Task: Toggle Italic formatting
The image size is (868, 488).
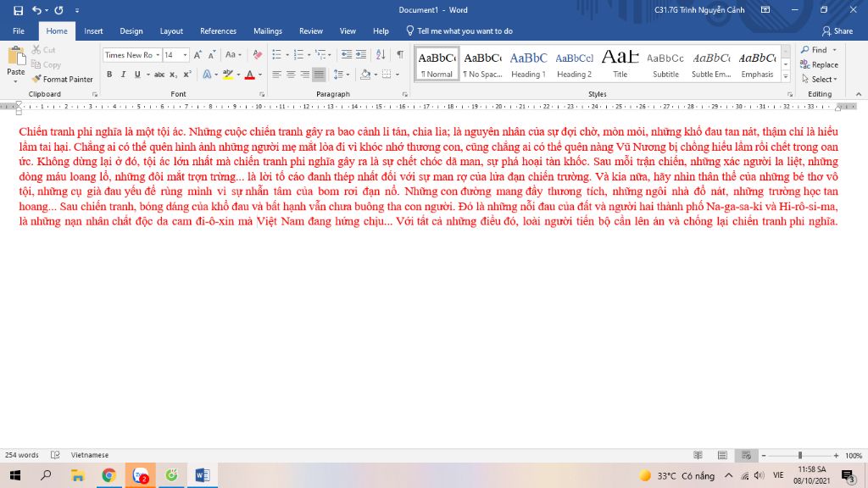Action: (123, 75)
